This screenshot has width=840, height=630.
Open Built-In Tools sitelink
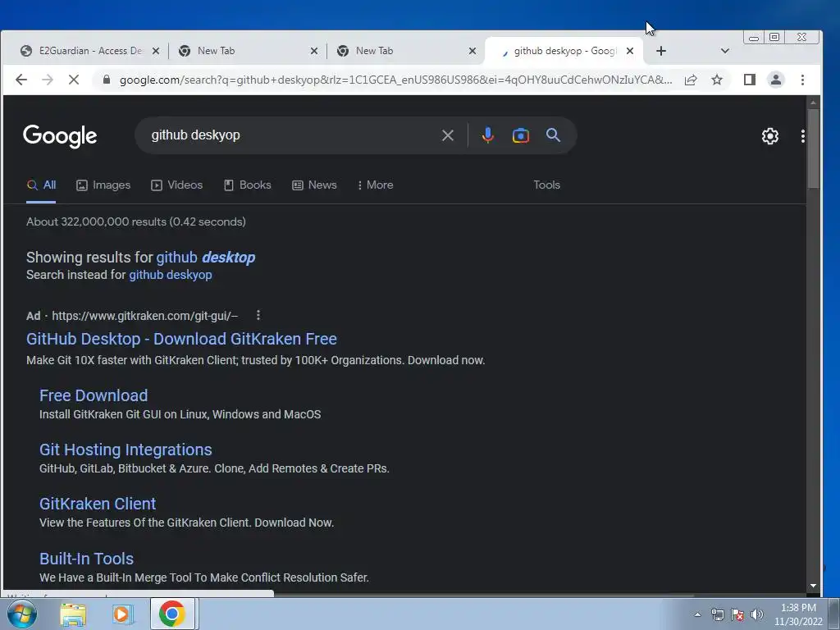86,558
